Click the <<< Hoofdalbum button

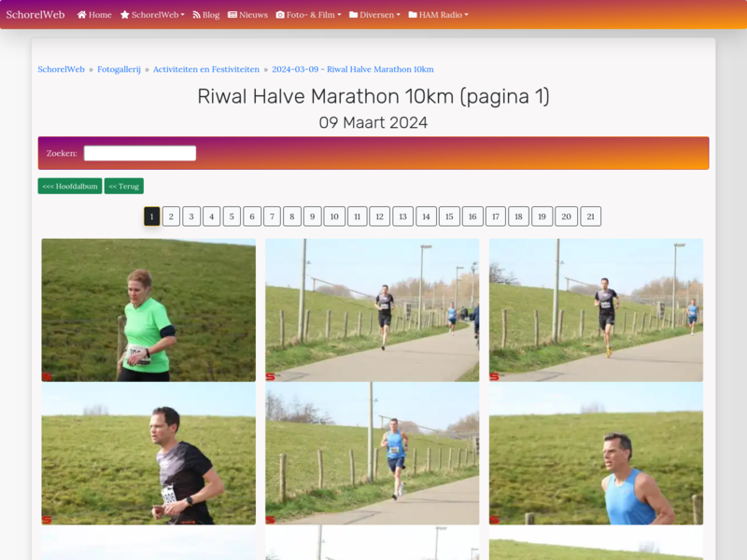[70, 186]
